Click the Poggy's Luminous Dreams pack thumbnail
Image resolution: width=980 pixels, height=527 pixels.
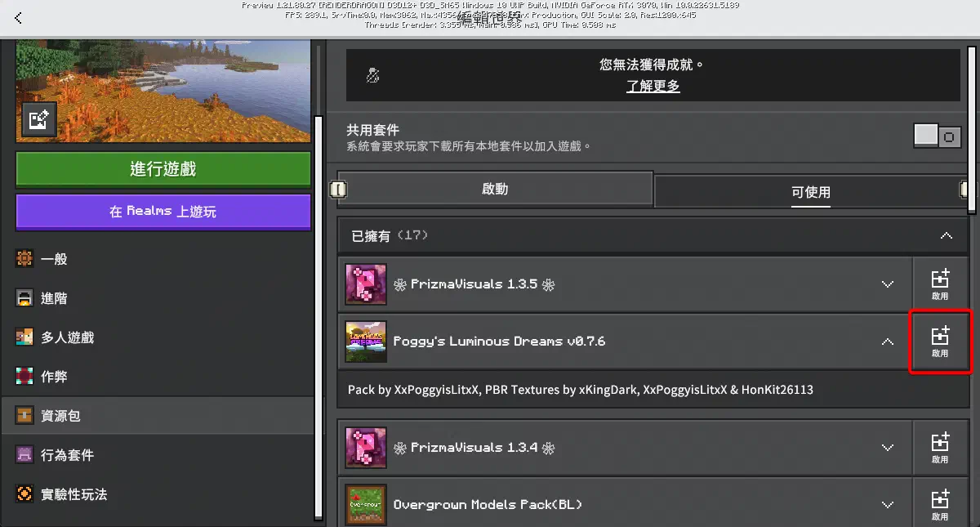365,342
